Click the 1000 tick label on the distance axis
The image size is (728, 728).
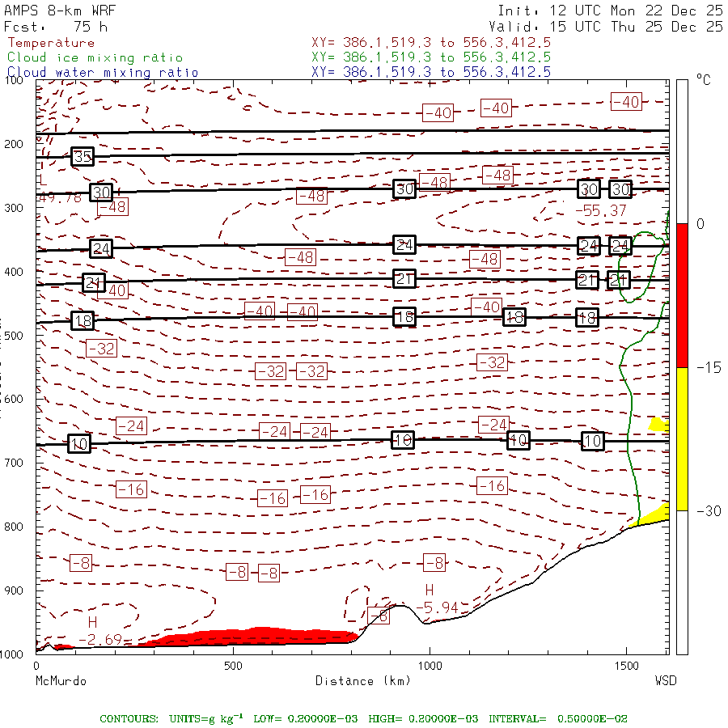430,666
